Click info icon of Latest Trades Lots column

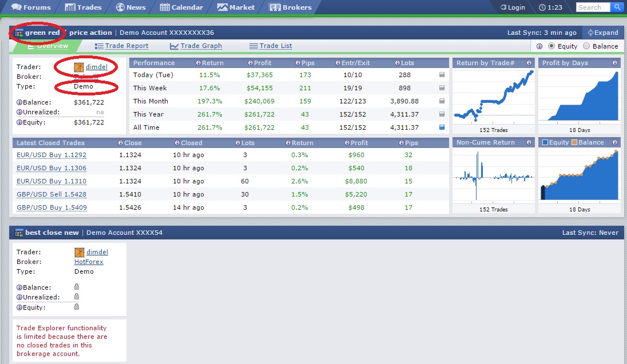238,143
